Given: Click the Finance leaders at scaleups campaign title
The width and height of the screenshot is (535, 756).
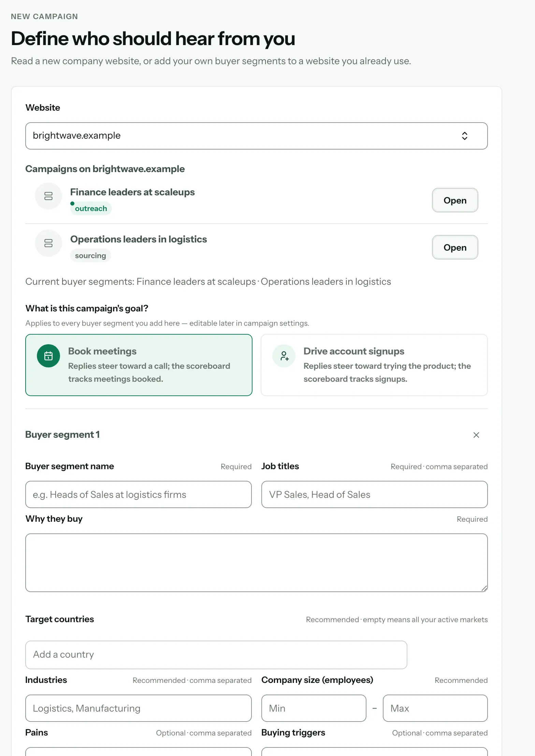Looking at the screenshot, I should (x=132, y=192).
